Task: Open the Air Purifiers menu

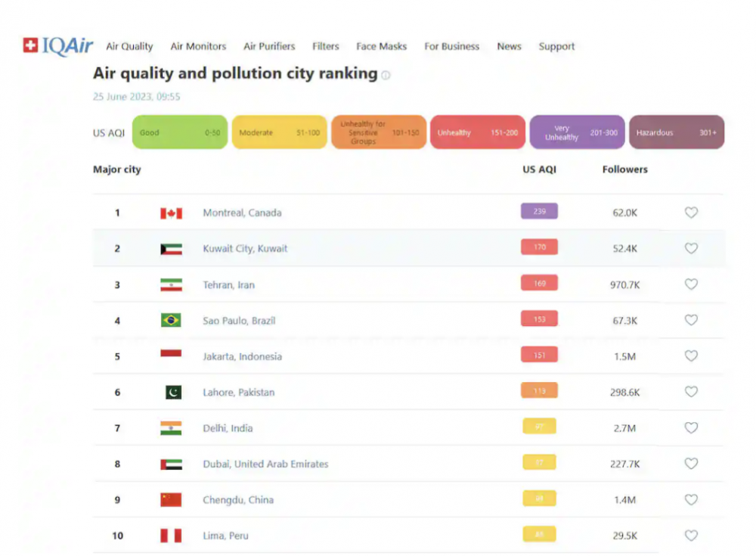Action: (269, 46)
